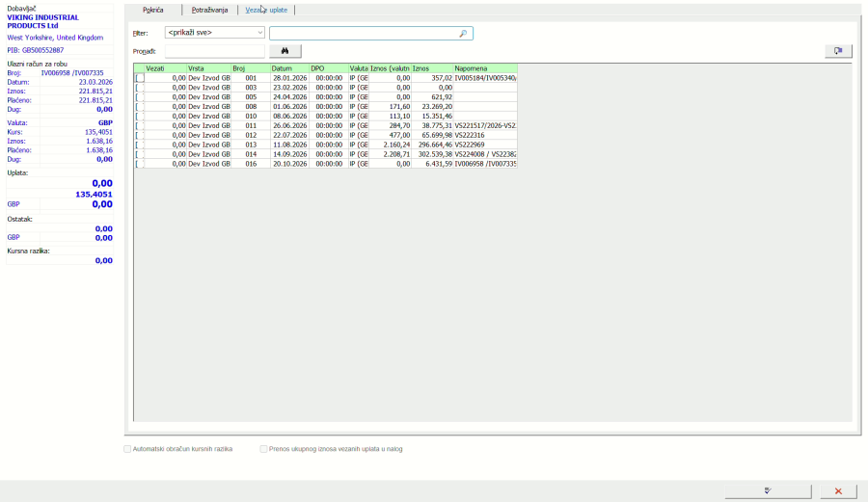The height and width of the screenshot is (502, 868).
Task: Click the amount cell 296.664,46
Action: tap(432, 145)
